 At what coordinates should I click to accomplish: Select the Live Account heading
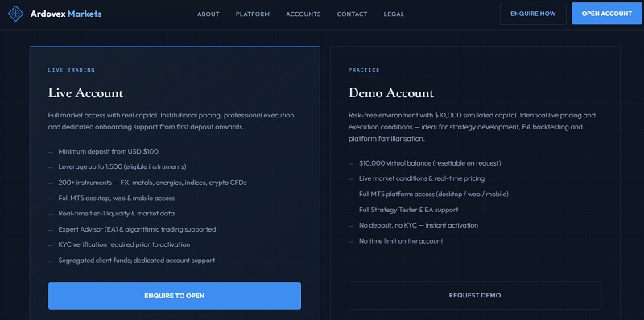85,92
